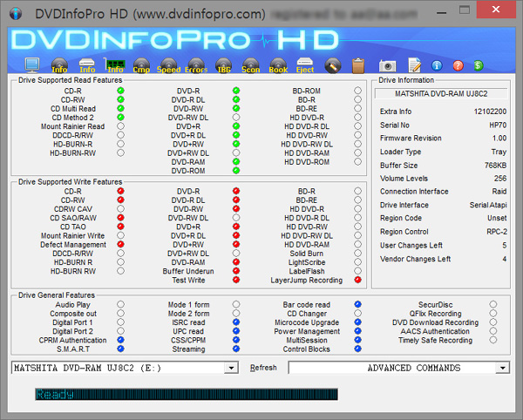Open the Speed test tool
523x420 pixels.
(168, 65)
